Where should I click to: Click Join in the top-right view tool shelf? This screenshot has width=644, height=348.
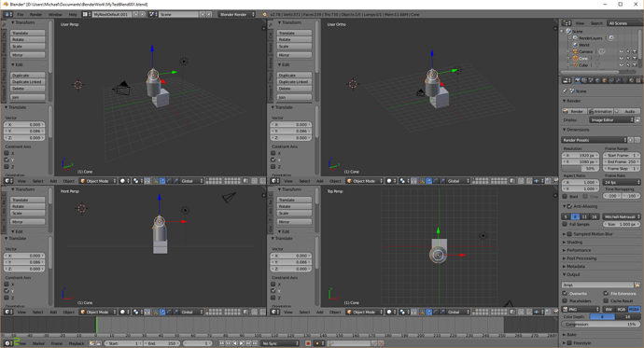click(294, 97)
